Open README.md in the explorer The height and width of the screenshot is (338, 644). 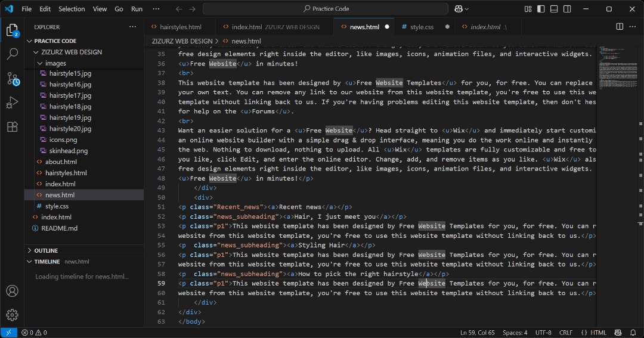click(x=59, y=228)
